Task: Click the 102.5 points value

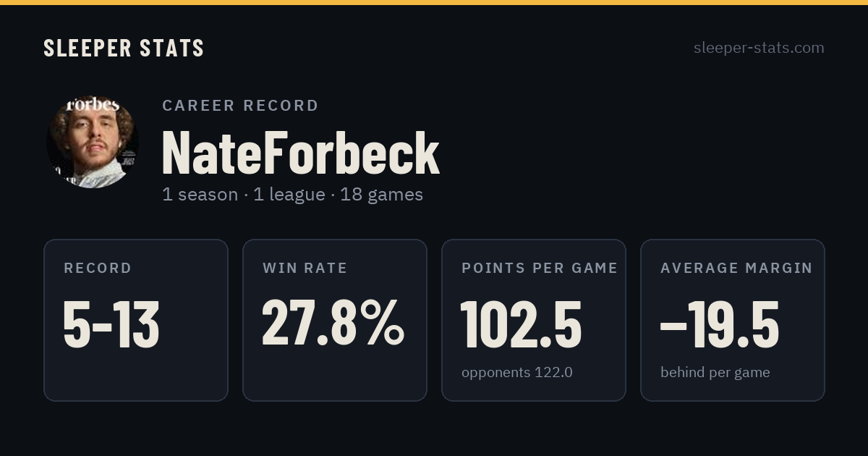Action: pos(522,325)
